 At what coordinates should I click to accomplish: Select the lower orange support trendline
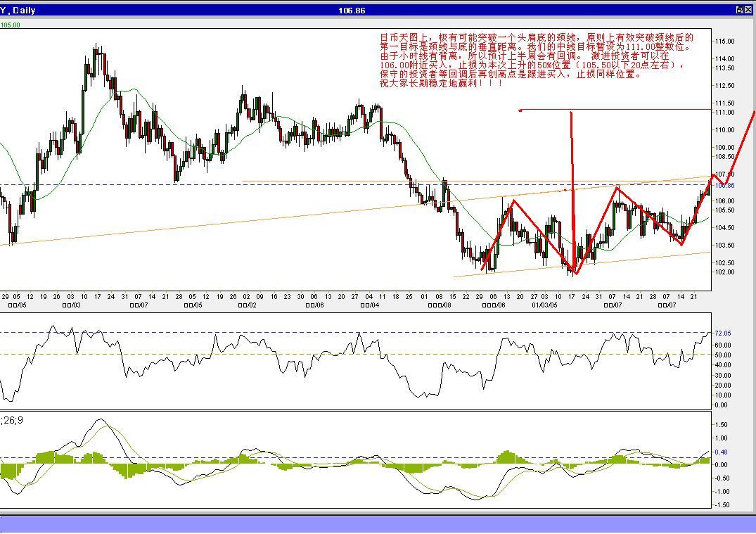point(582,265)
